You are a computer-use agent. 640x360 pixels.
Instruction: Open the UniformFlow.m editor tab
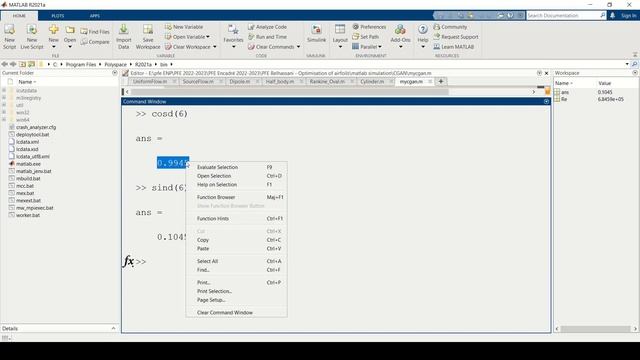tap(150, 82)
